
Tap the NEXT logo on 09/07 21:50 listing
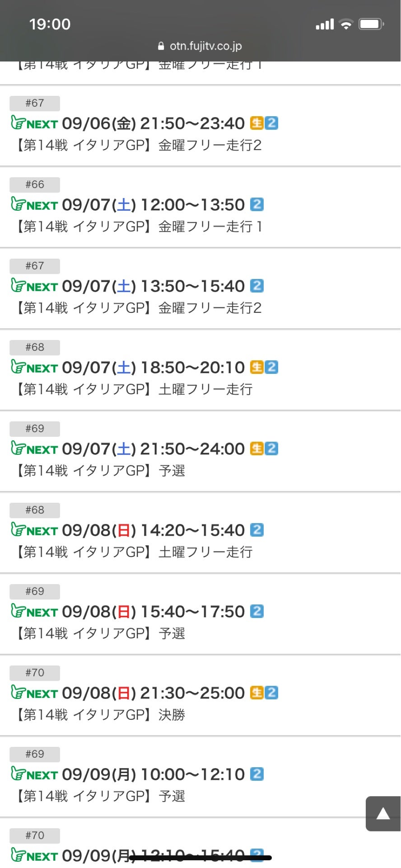34,449
